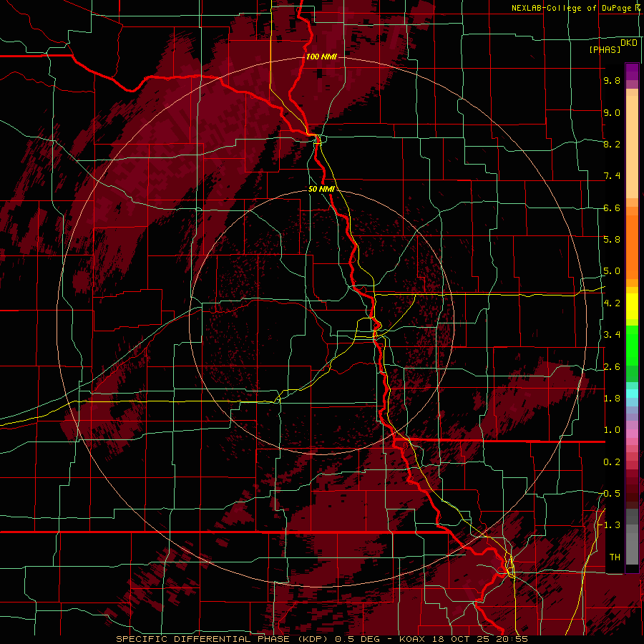The image size is (644, 644).
Task: Click the 50 NMI range ring label
Action: click(321, 189)
